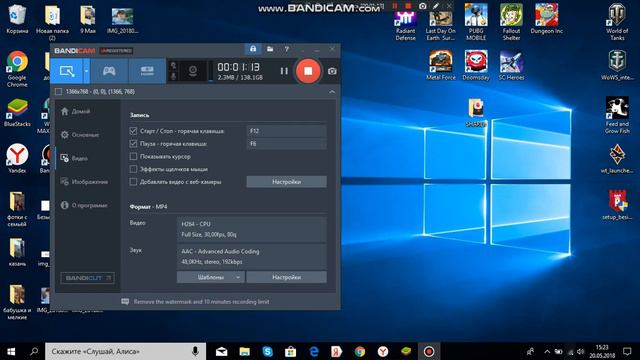Uncheck Пауза hotkey checkbox
This screenshot has width=640, height=360.
coord(133,144)
